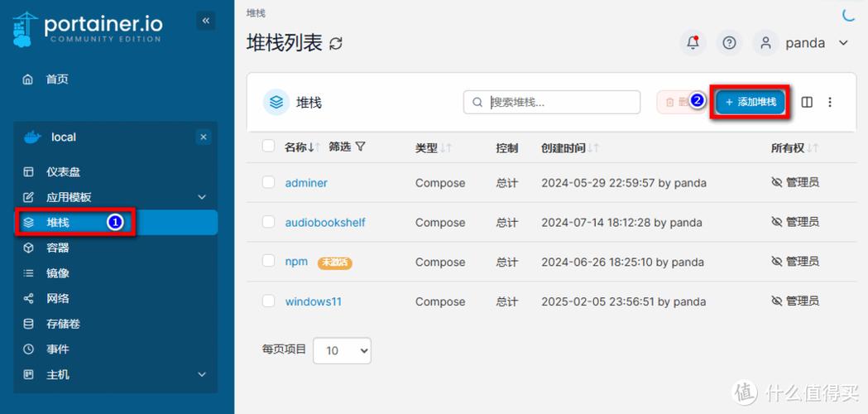The image size is (868, 414).
Task: Click the home icon beside 首页
Action: tap(27, 79)
